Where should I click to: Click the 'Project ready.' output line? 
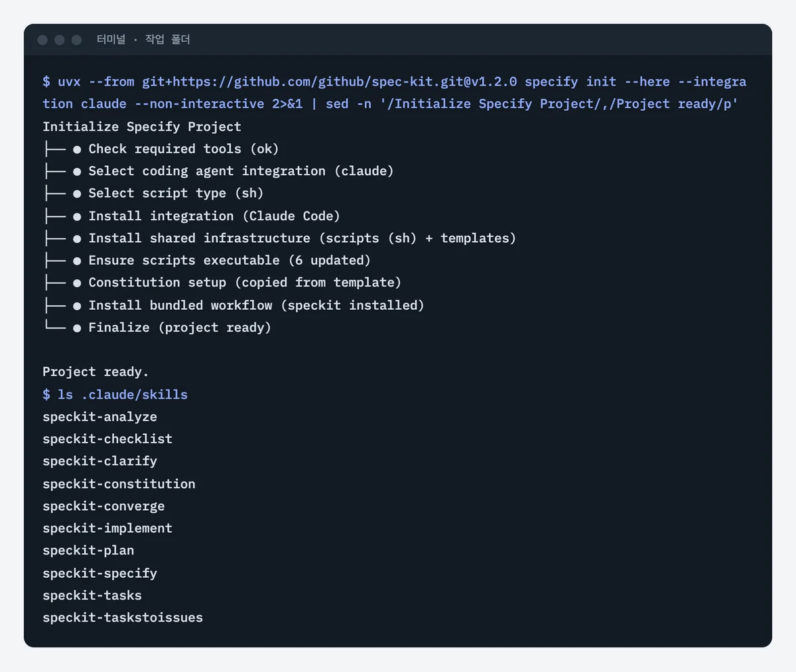(96, 371)
